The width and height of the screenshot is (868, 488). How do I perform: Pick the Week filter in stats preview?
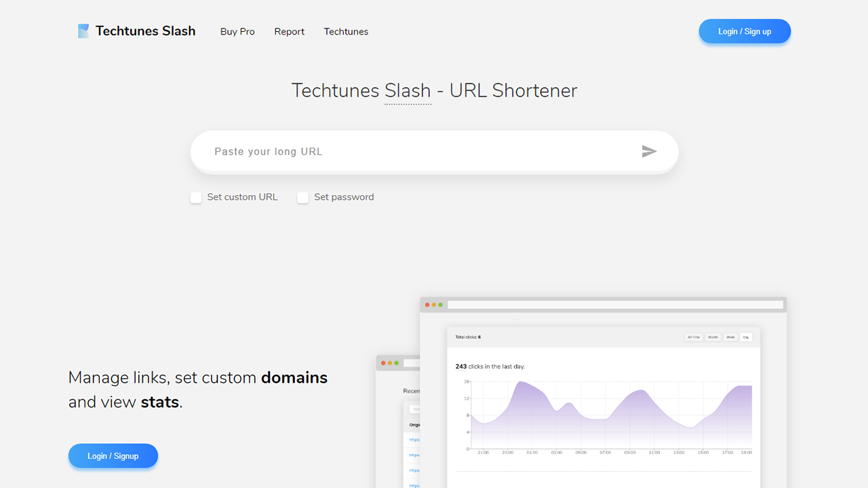click(730, 337)
